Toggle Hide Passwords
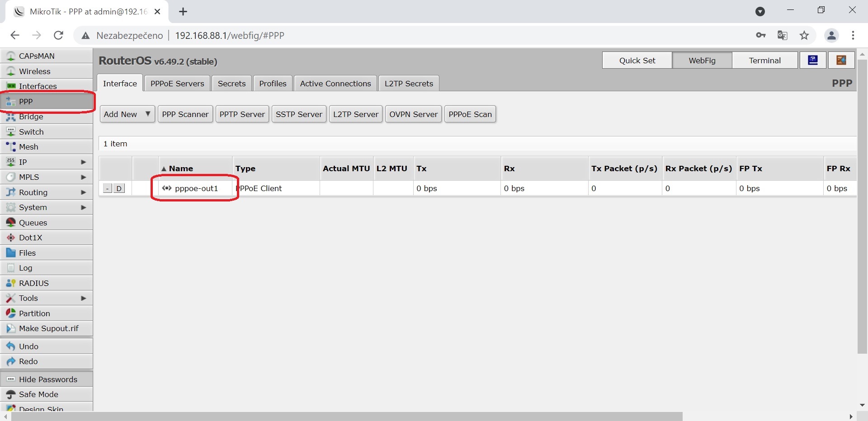Image resolution: width=868 pixels, height=421 pixels. 47,379
